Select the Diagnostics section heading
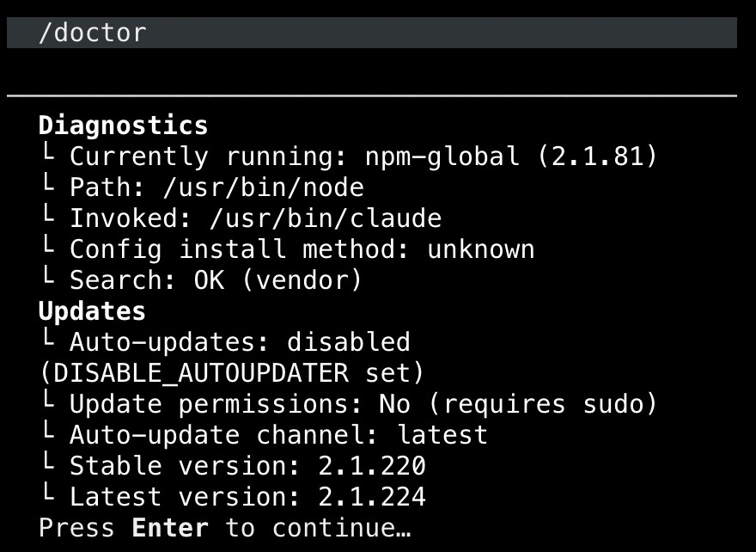 pos(123,126)
